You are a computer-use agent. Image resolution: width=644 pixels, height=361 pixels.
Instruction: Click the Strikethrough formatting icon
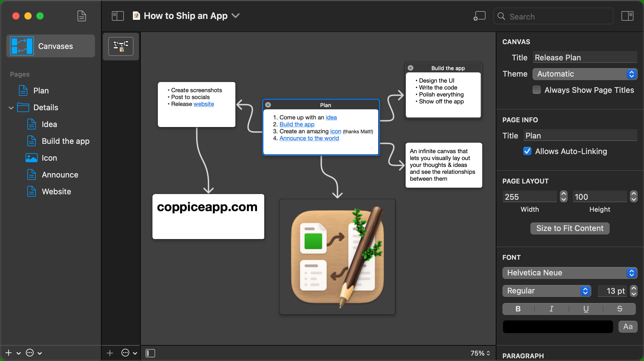coord(619,309)
